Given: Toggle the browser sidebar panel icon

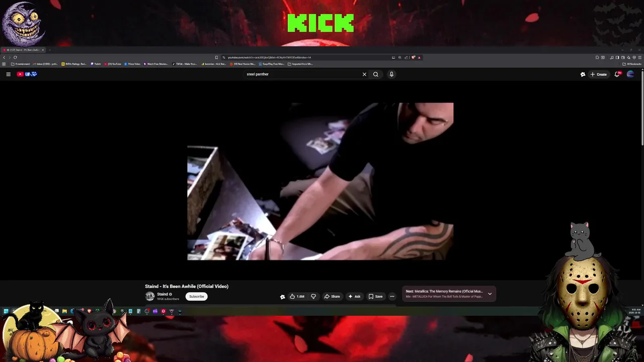Looking at the screenshot, I should click(617, 57).
